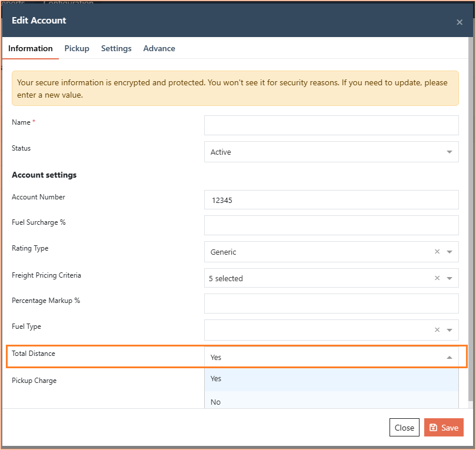Go to the Settings tab
The image size is (476, 450).
(x=116, y=49)
